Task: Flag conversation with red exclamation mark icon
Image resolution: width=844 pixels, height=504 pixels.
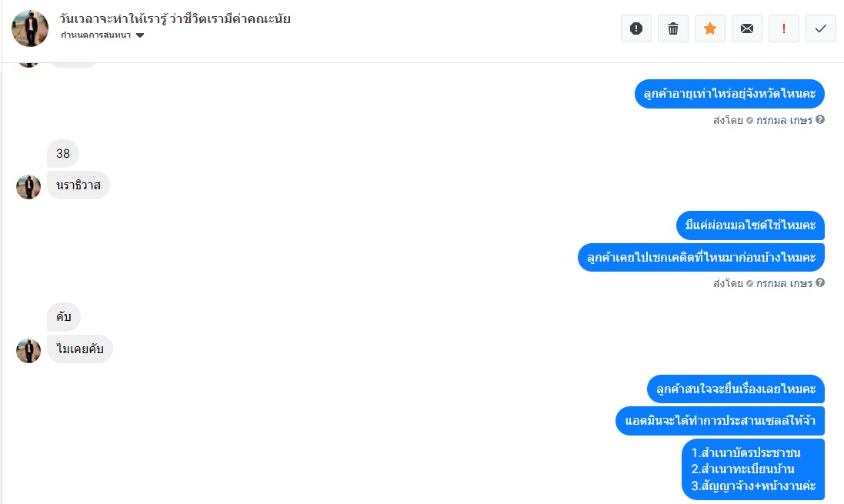Action: pyautogui.click(x=784, y=28)
